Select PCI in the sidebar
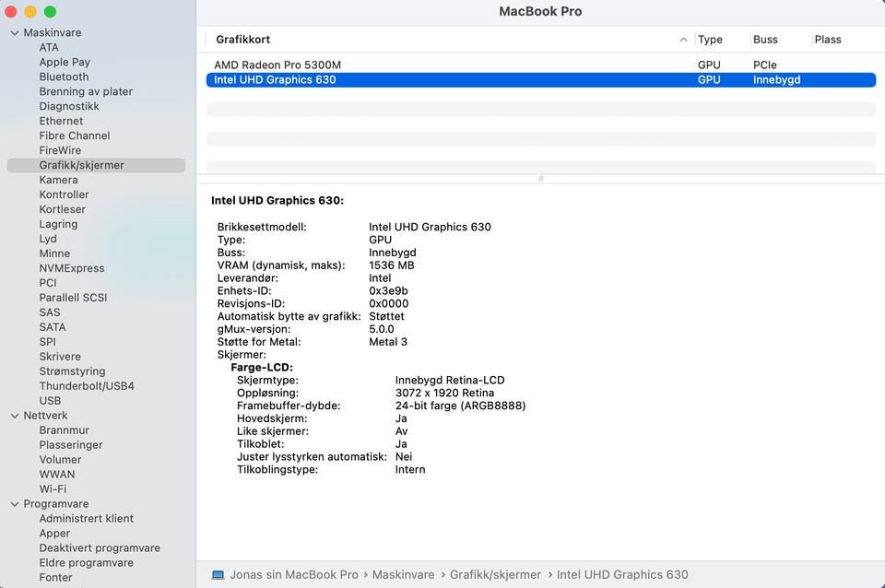The image size is (885, 588). [48, 283]
